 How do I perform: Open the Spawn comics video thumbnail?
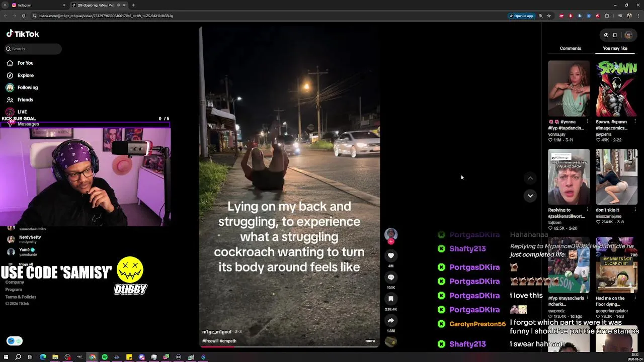click(616, 88)
